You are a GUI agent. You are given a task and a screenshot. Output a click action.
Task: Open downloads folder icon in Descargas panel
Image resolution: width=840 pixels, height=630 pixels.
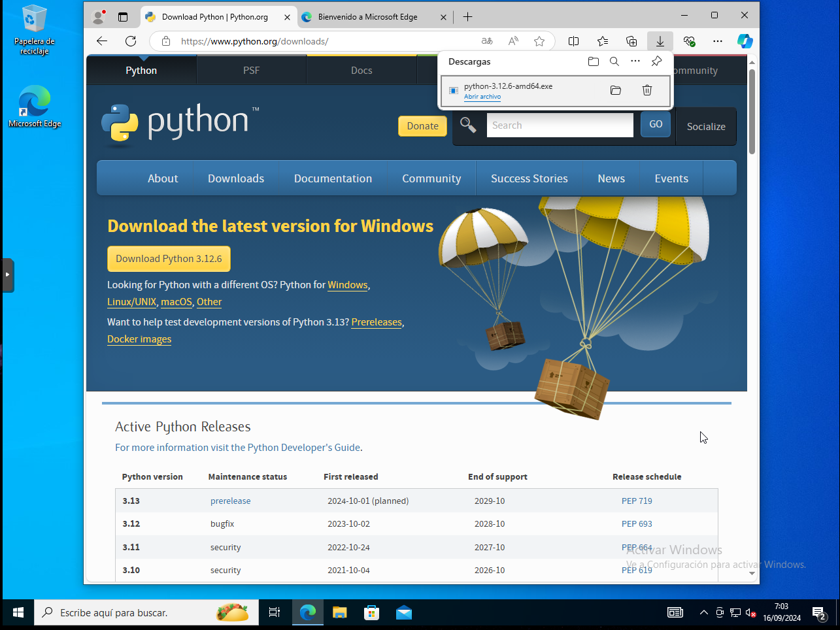coord(594,61)
